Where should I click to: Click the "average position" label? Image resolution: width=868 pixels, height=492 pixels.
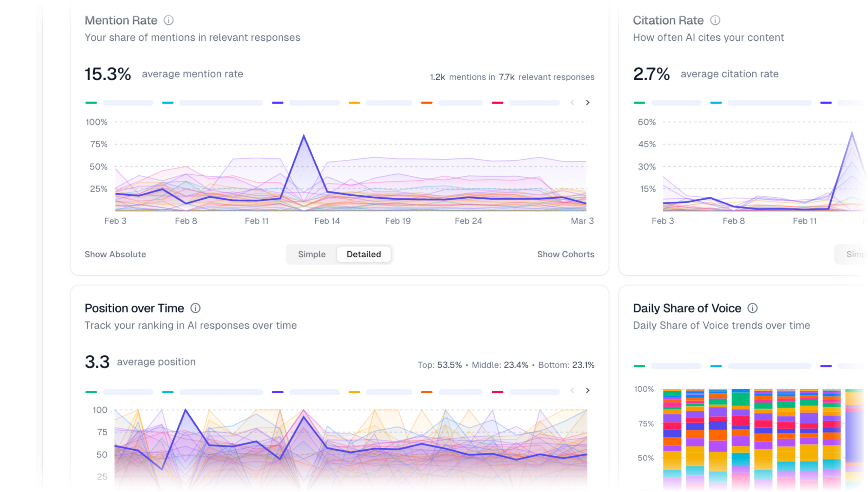click(156, 362)
